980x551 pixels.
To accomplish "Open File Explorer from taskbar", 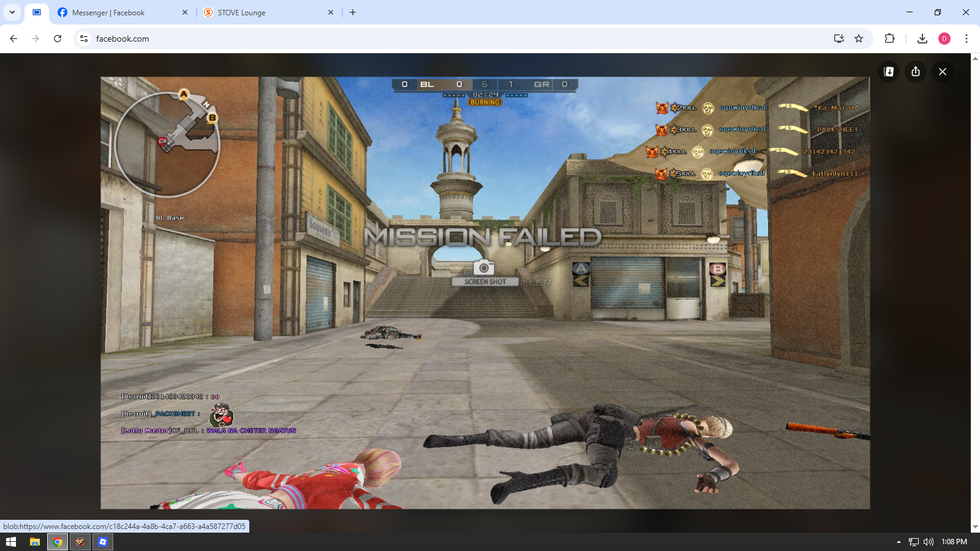I will [x=35, y=542].
